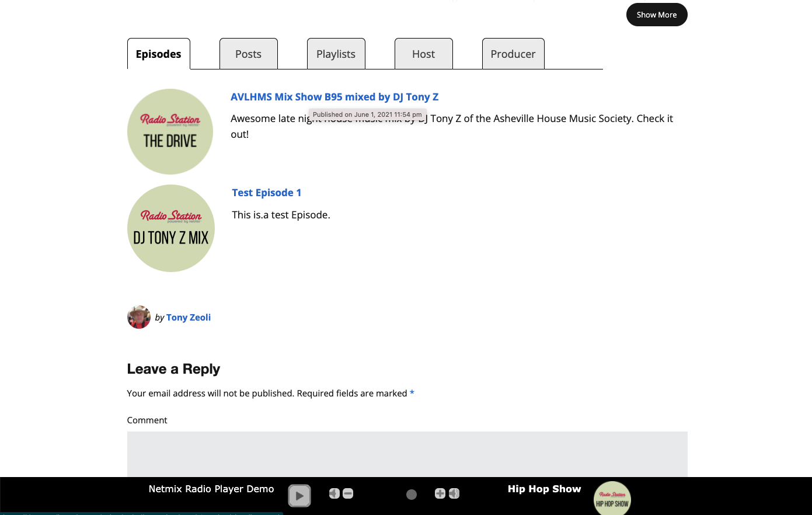Click the volume down speaker icon
Image resolution: width=812 pixels, height=515 pixels.
pos(334,493)
